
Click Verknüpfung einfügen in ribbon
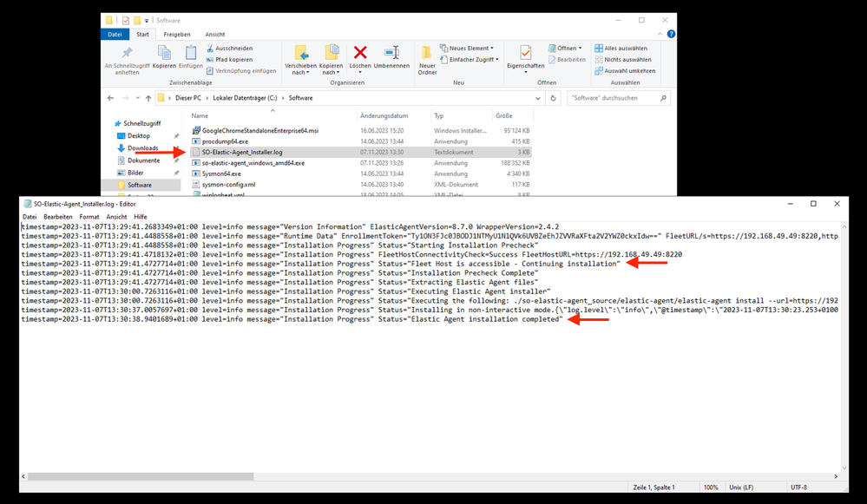[x=241, y=71]
